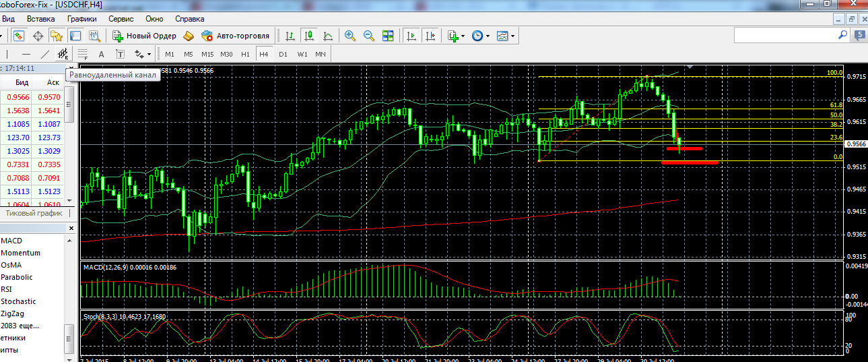The height and width of the screenshot is (362, 868).
Task: Toggle the chart shift button
Action: 430,36
